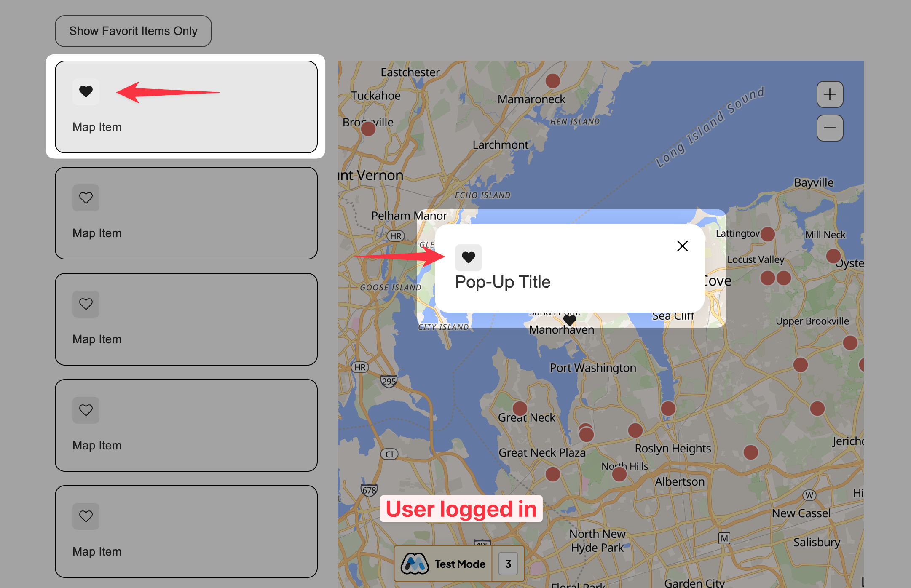Select the map marker near Mamaroneck
Viewport: 911px width, 588px height.
pyautogui.click(x=553, y=80)
